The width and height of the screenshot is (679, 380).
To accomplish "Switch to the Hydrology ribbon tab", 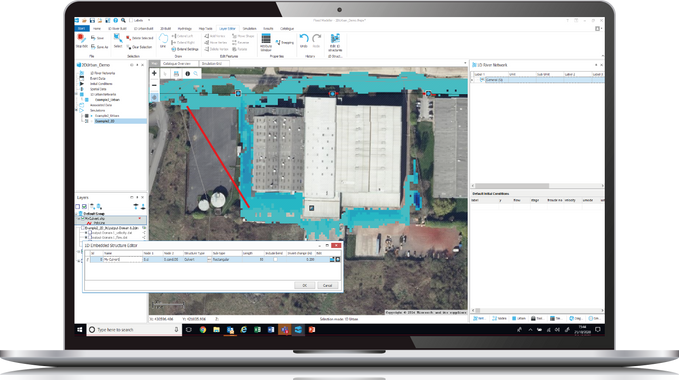I will [x=184, y=29].
